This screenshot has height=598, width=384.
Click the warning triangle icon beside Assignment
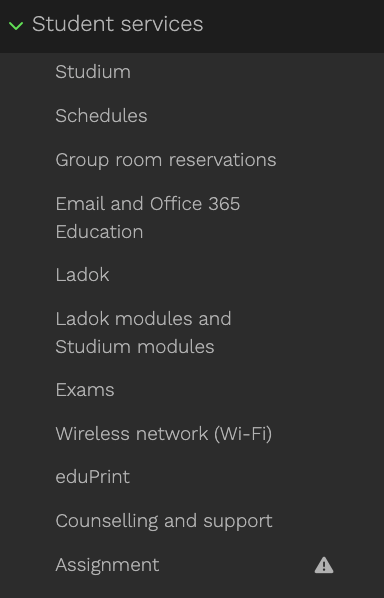pyautogui.click(x=324, y=566)
